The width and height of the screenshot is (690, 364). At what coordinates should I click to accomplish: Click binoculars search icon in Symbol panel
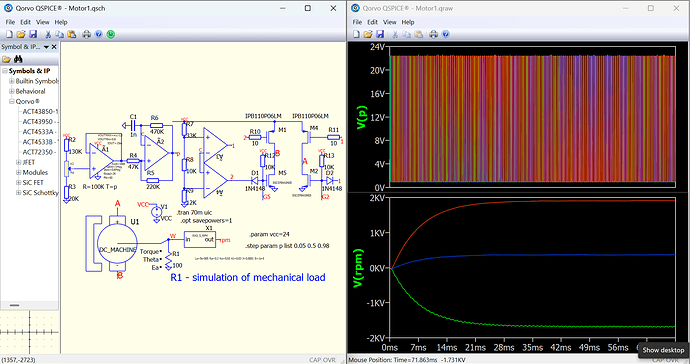coord(18,59)
